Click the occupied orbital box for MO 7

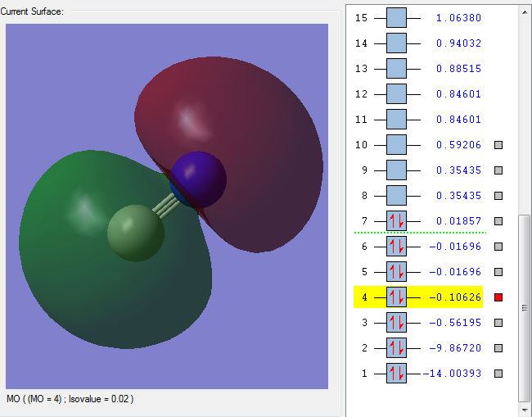[396, 221]
